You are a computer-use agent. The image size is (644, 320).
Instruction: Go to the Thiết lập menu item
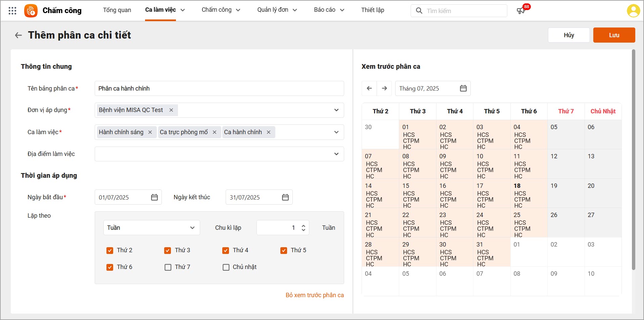point(372,10)
